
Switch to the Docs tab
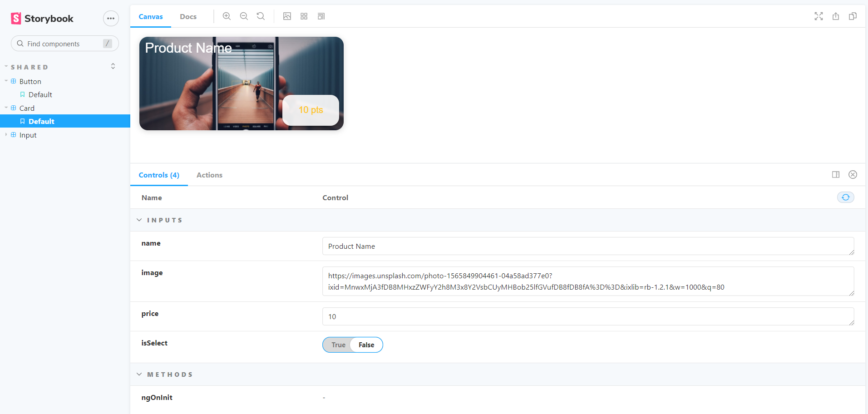pyautogui.click(x=188, y=17)
